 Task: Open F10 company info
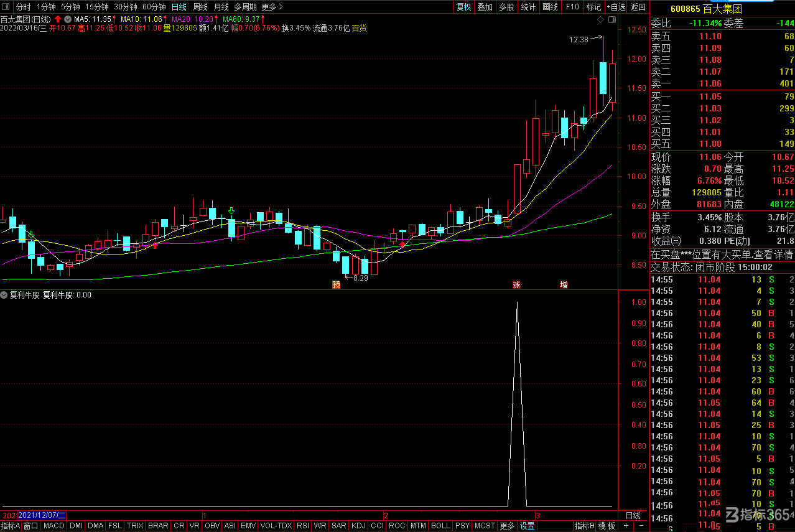(572, 7)
